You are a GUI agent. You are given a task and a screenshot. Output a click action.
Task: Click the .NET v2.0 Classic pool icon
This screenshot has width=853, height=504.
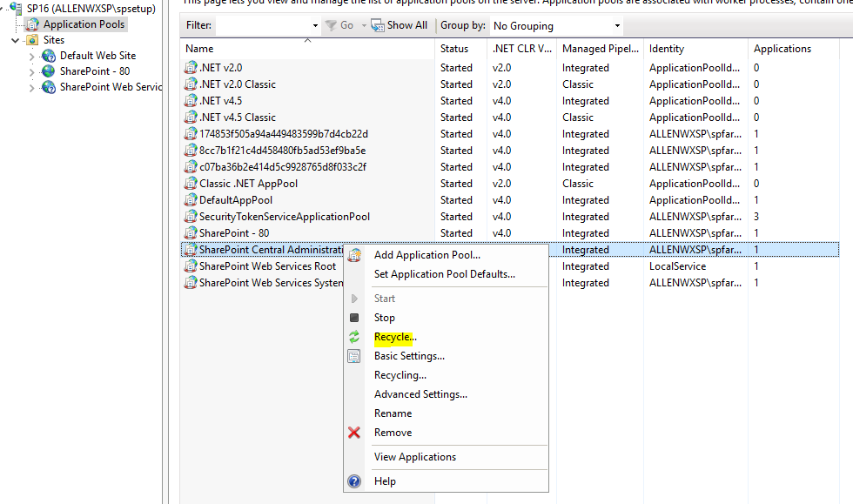coord(191,84)
